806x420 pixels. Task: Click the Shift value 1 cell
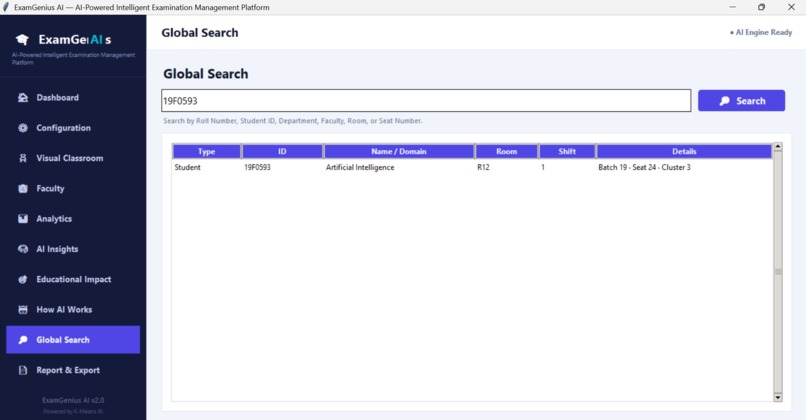[543, 167]
